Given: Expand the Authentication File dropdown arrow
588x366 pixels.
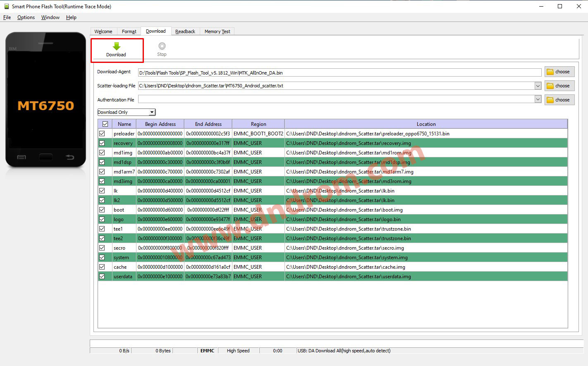Looking at the screenshot, I should (538, 99).
